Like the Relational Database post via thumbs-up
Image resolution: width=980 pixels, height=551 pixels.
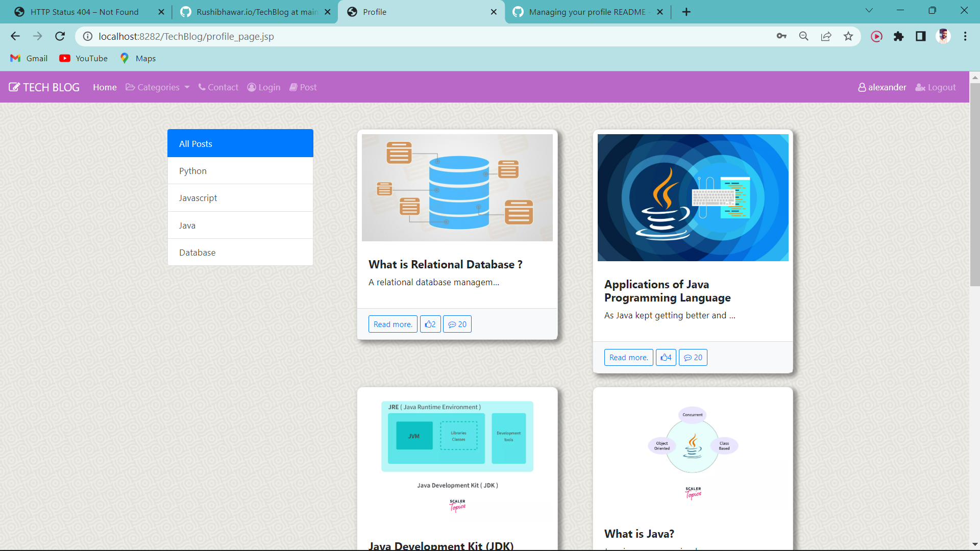tap(430, 323)
